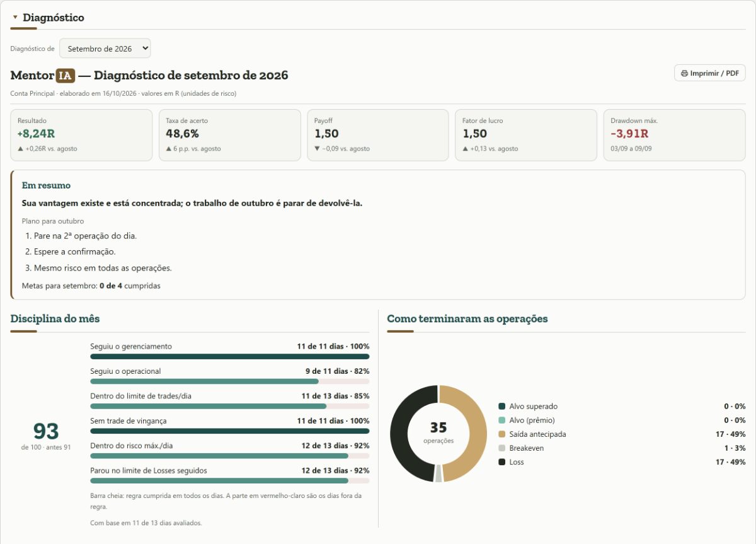This screenshot has width=756, height=544.
Task: Click the Loss legend swatch
Action: pyautogui.click(x=501, y=462)
